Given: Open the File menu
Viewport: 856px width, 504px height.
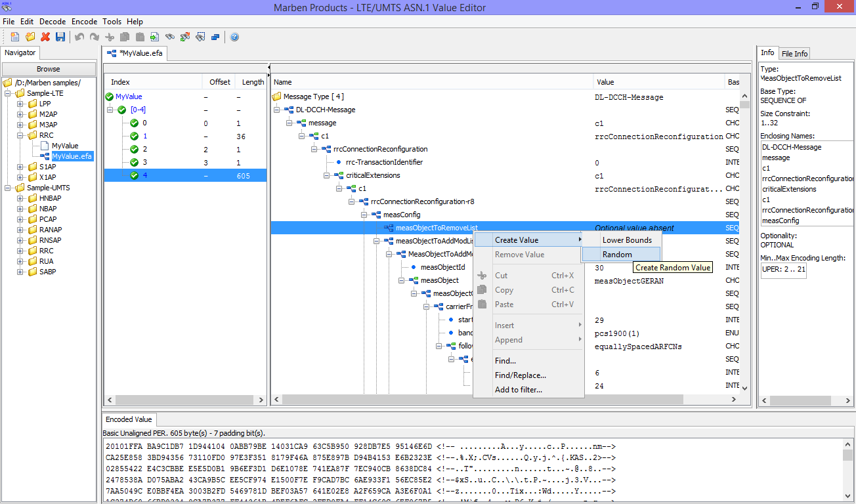Looking at the screenshot, I should click(x=9, y=22).
